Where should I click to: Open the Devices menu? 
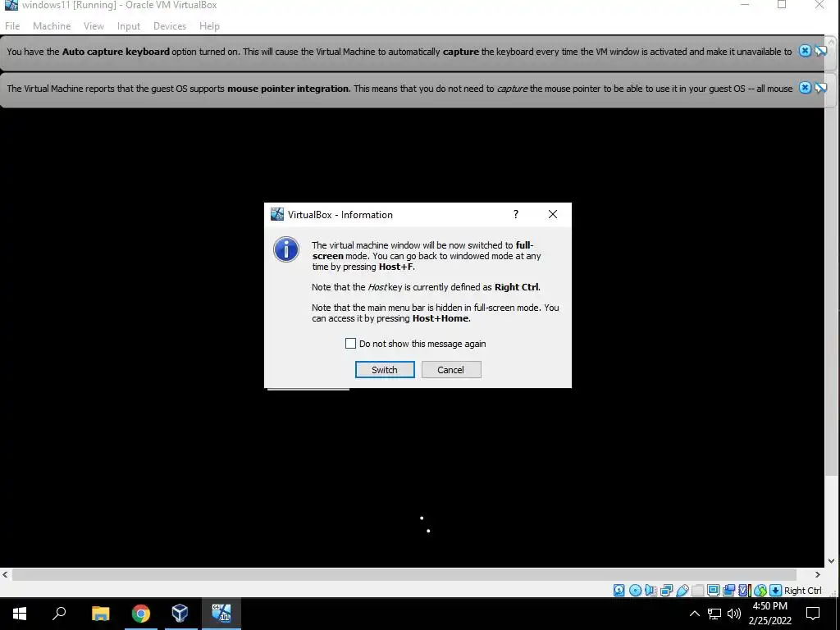click(170, 25)
